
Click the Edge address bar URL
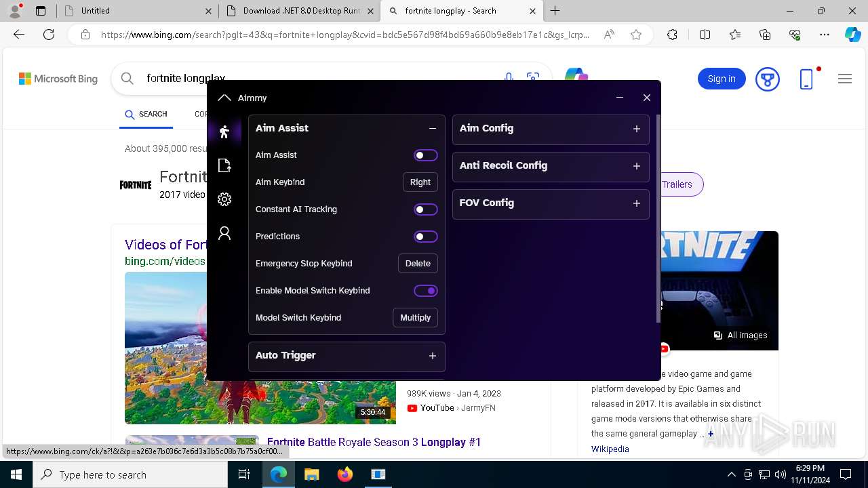click(344, 35)
